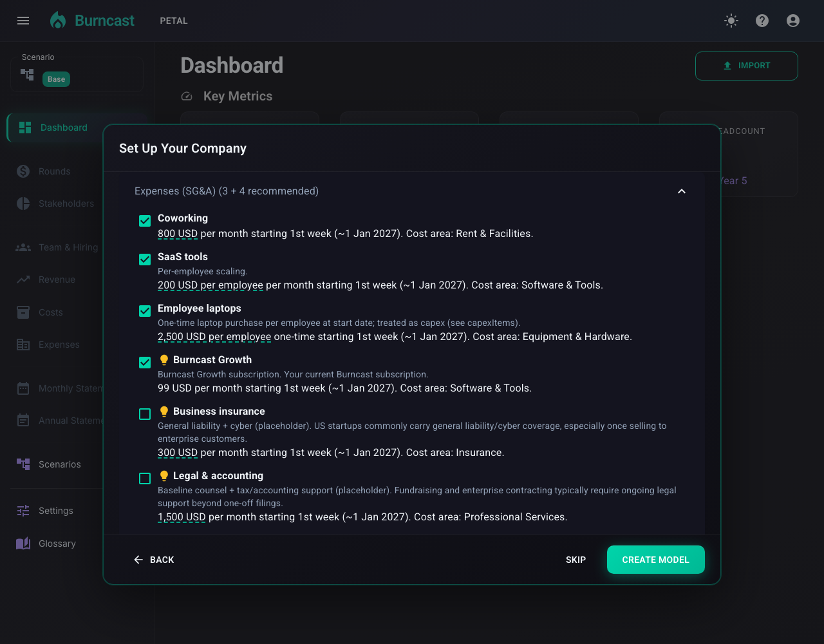Click the Per-employee scaling description text

click(202, 271)
